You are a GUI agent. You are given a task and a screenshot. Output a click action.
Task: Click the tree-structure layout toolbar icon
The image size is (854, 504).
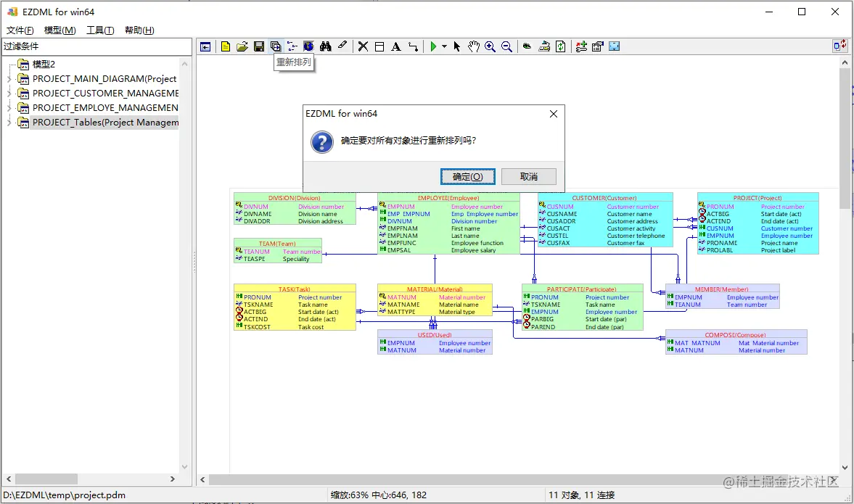coord(292,47)
